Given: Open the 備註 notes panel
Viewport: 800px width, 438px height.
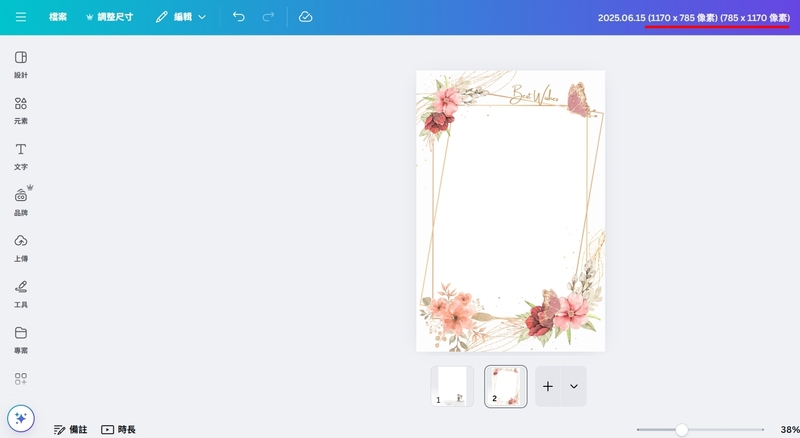Looking at the screenshot, I should coord(70,429).
